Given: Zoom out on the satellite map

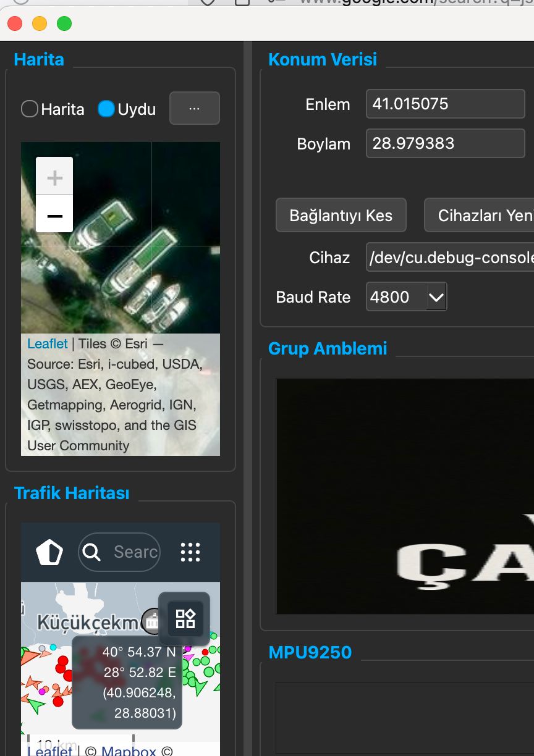Looking at the screenshot, I should 54,215.
